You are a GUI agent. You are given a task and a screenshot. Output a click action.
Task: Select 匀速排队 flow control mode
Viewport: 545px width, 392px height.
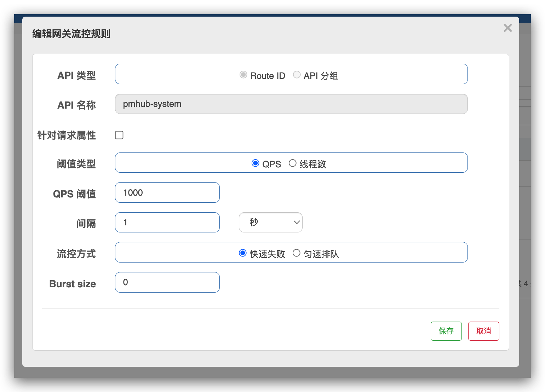tap(297, 253)
